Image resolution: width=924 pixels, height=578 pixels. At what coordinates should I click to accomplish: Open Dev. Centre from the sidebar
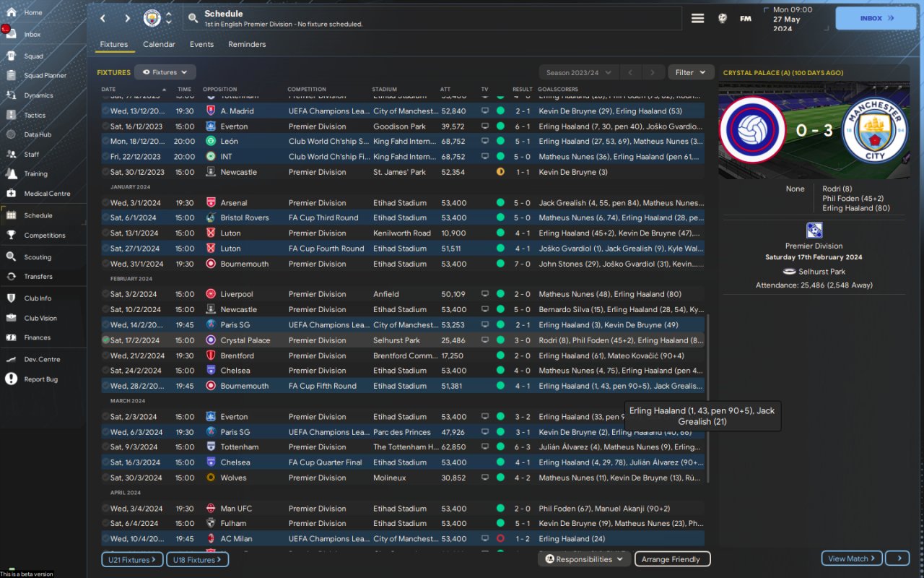coord(43,359)
